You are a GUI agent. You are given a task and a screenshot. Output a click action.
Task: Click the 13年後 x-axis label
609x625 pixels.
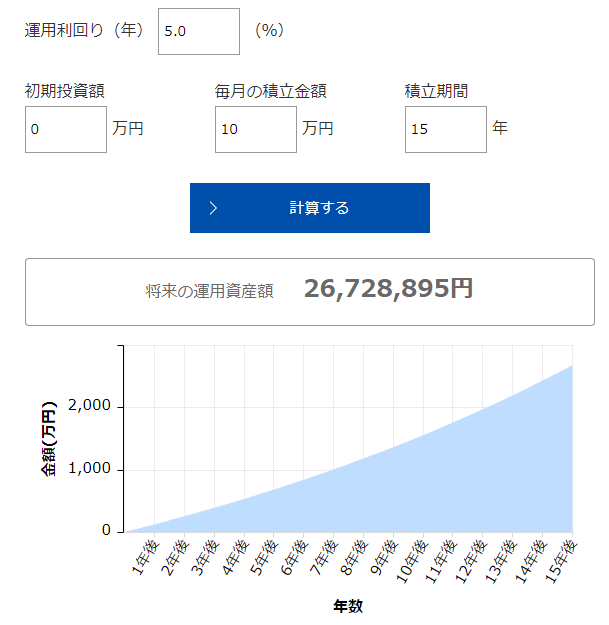[x=501, y=562]
